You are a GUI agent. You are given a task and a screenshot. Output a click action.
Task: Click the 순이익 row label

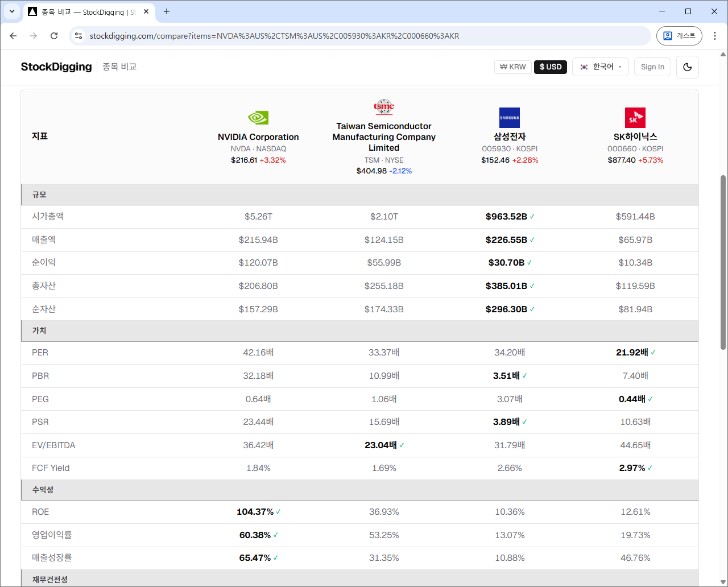[x=44, y=263]
